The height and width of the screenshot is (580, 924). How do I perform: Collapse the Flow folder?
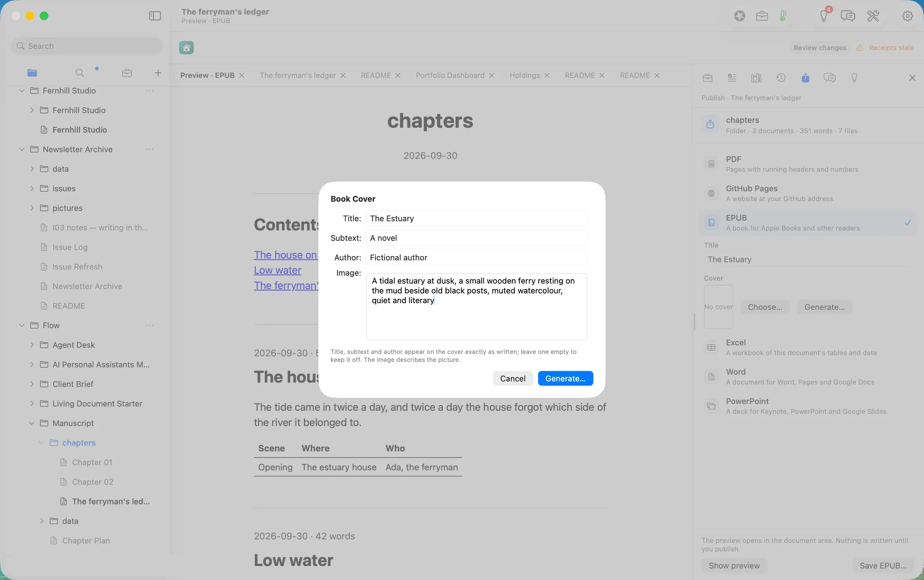pos(22,325)
